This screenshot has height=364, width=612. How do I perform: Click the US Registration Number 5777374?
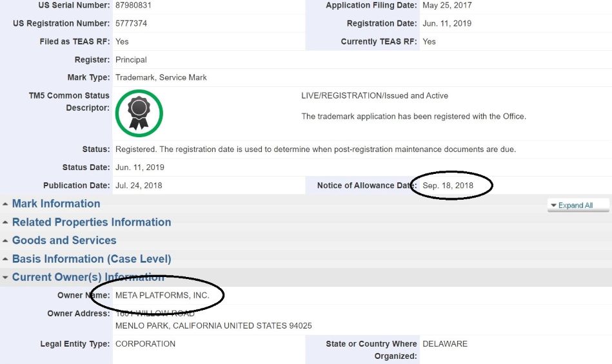(x=131, y=23)
